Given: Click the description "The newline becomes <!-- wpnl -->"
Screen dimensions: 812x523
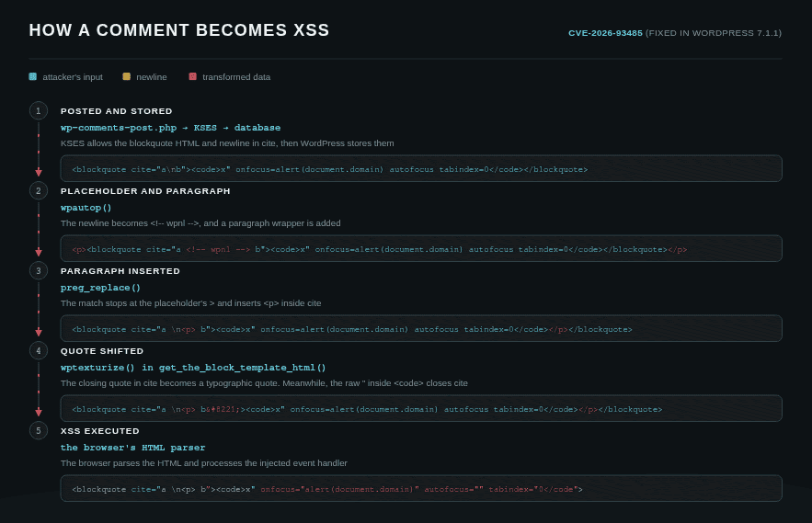Looking at the screenshot, I should 200,223.
